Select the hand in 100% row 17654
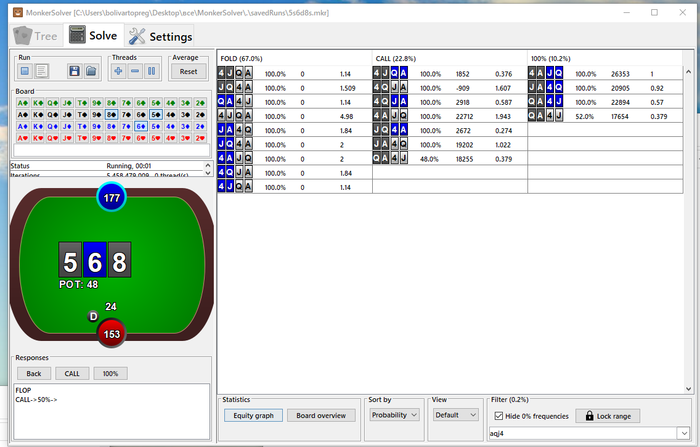Viewport: 700px width, 447px height. pyautogui.click(x=546, y=116)
